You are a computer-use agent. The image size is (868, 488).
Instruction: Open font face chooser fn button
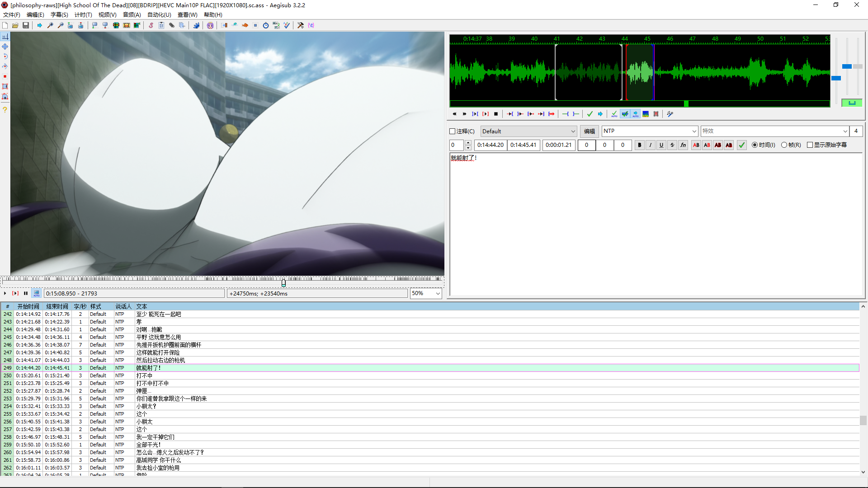click(x=683, y=145)
